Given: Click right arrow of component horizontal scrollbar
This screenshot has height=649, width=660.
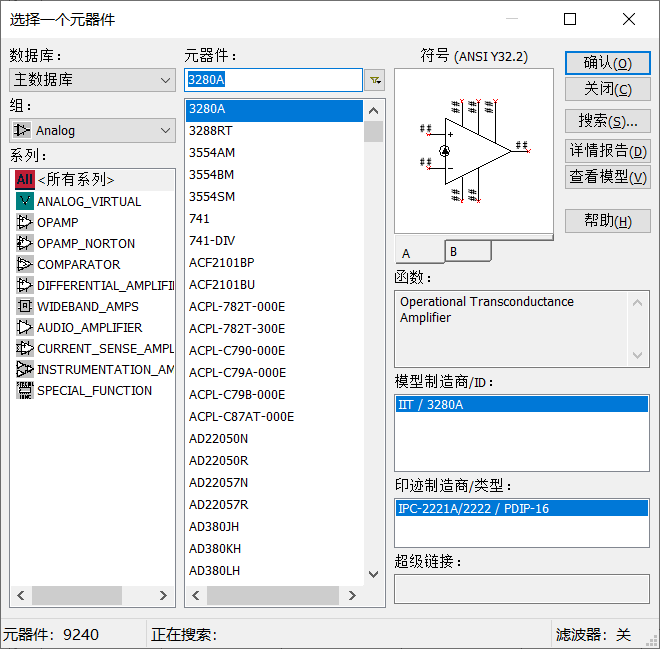Looking at the screenshot, I should click(x=352, y=595).
